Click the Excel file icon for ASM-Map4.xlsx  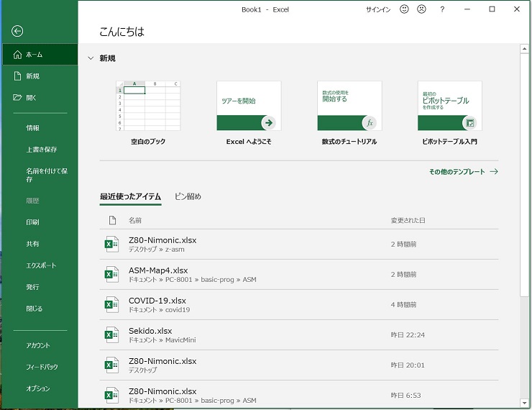(x=111, y=274)
